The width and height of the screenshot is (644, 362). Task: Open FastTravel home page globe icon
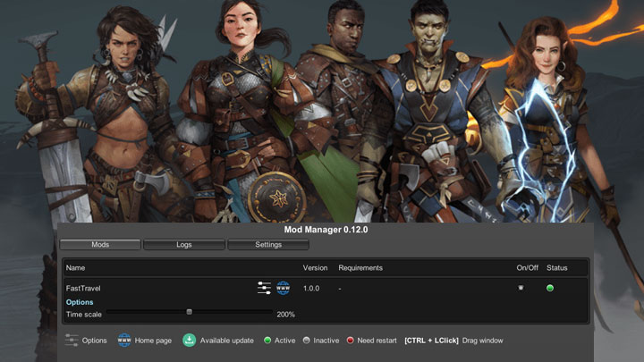click(x=283, y=288)
